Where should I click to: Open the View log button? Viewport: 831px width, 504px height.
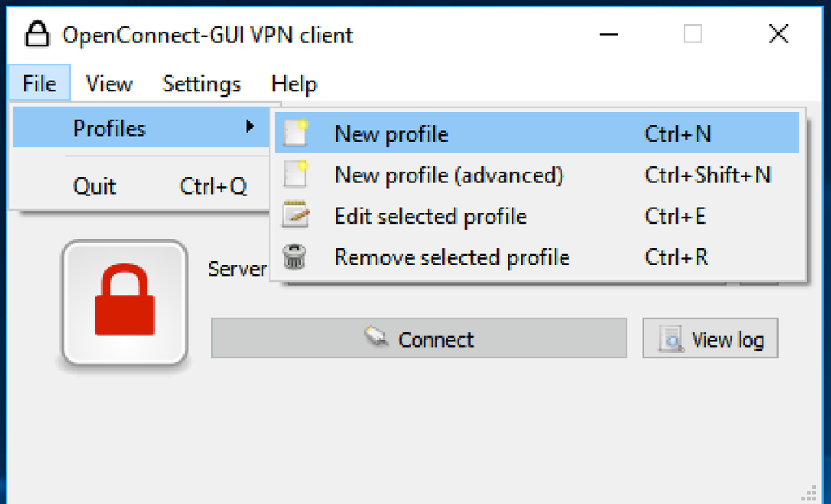point(710,339)
